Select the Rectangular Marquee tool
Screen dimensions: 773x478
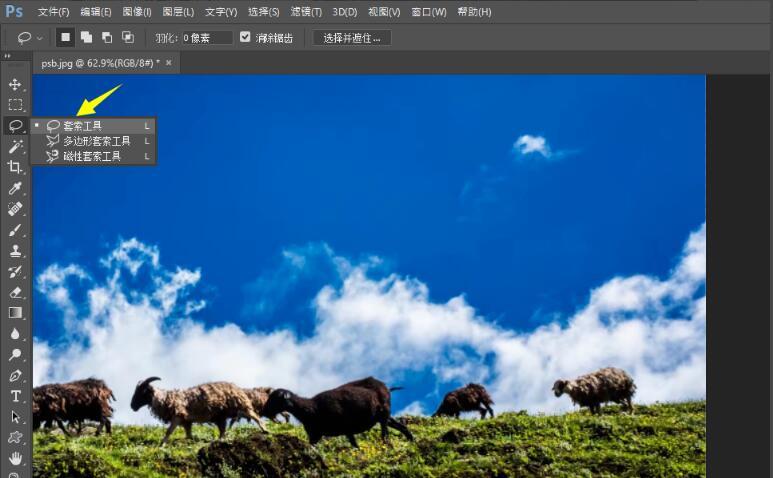tap(15, 104)
